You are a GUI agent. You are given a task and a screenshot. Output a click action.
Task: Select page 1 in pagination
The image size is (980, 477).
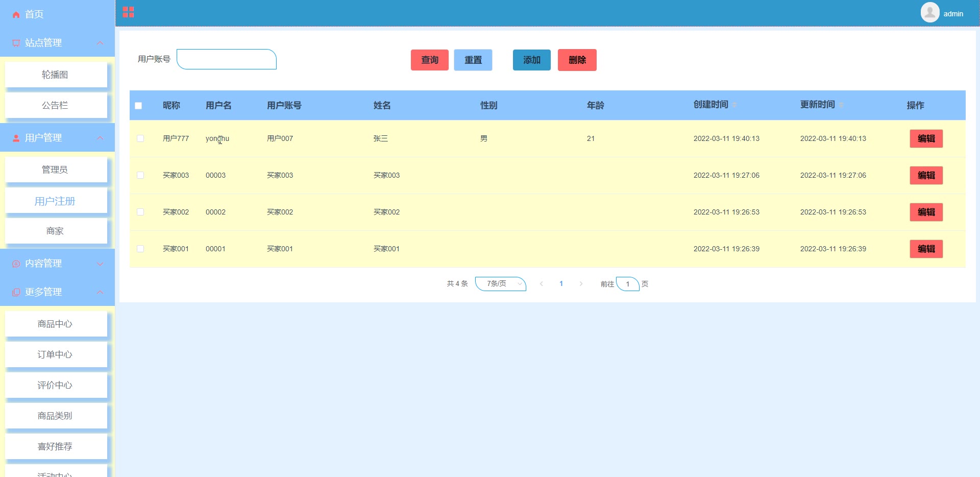coord(561,284)
